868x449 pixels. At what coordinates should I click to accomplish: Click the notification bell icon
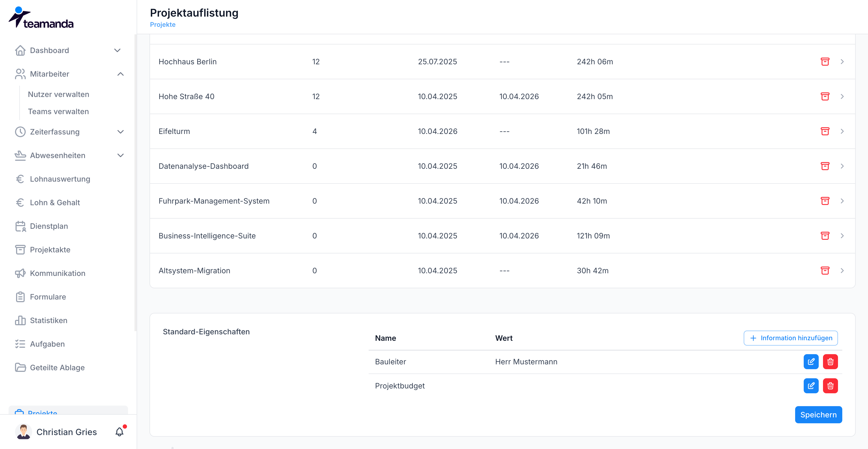119,432
